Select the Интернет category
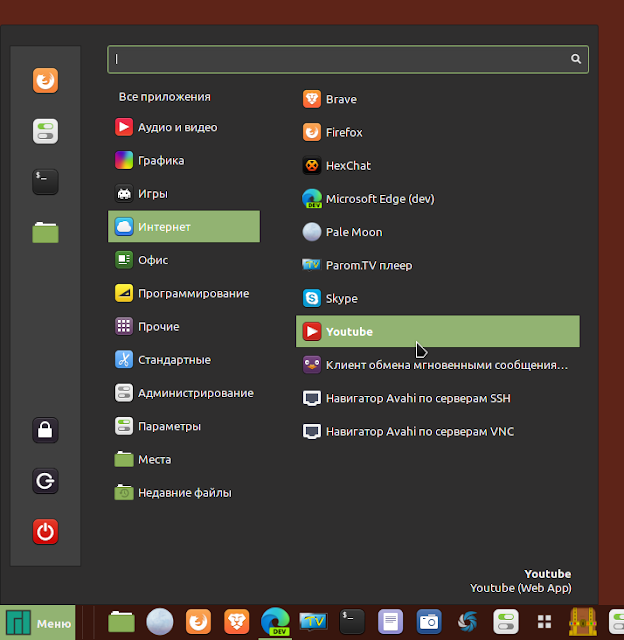Screen dimensions: 624x640 pyautogui.click(x=184, y=227)
